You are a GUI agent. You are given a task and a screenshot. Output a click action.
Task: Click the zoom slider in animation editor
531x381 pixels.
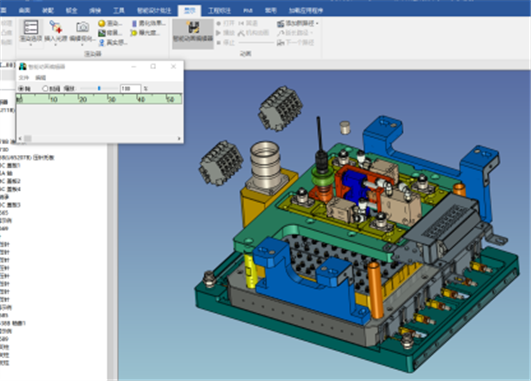(x=99, y=88)
